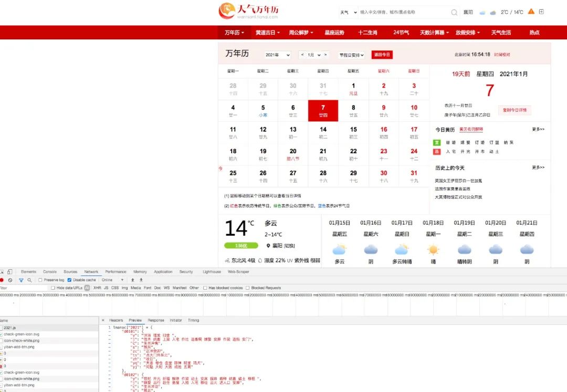
Task: Expand the 天数计算器 nav menu
Action: (434, 33)
